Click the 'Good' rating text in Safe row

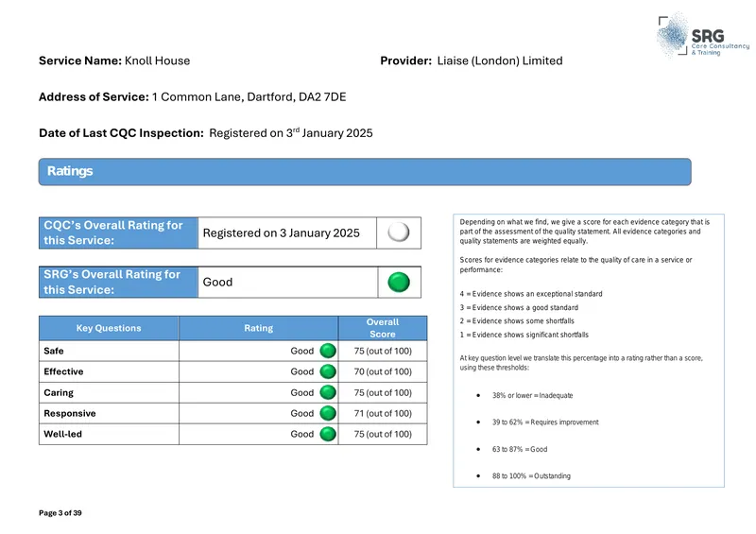[x=302, y=352]
